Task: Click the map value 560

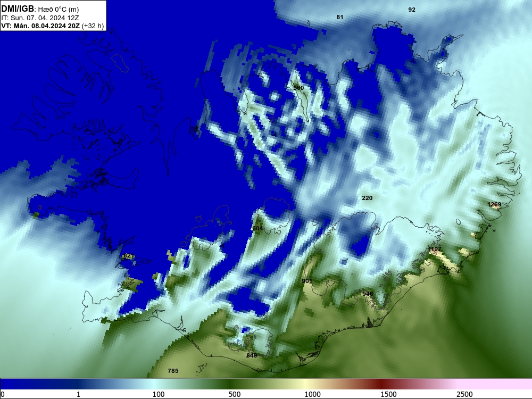Action: pos(298,88)
